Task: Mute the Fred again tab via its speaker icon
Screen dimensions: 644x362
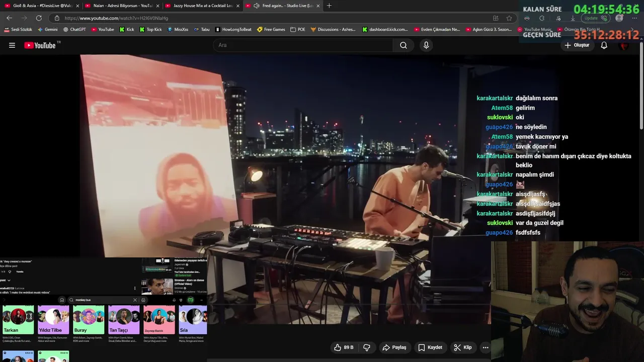Action: 257,6
